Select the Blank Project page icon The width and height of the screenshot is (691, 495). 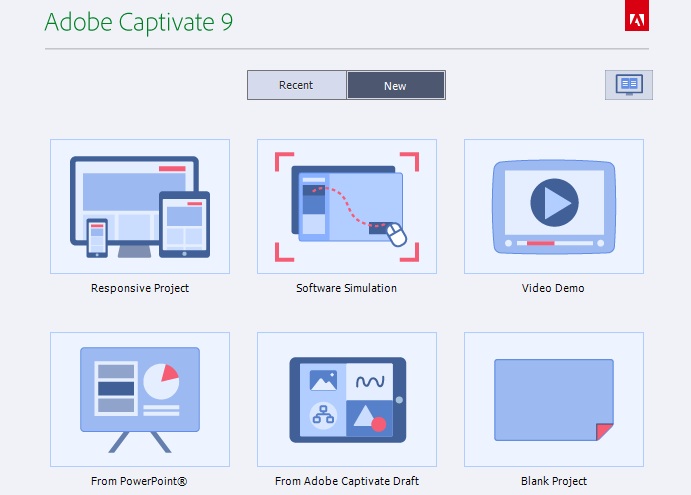coord(554,399)
